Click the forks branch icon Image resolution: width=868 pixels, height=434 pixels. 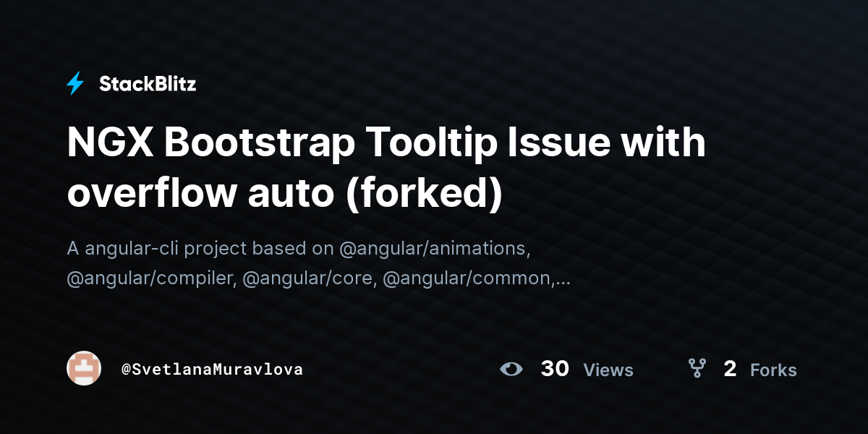(697, 369)
